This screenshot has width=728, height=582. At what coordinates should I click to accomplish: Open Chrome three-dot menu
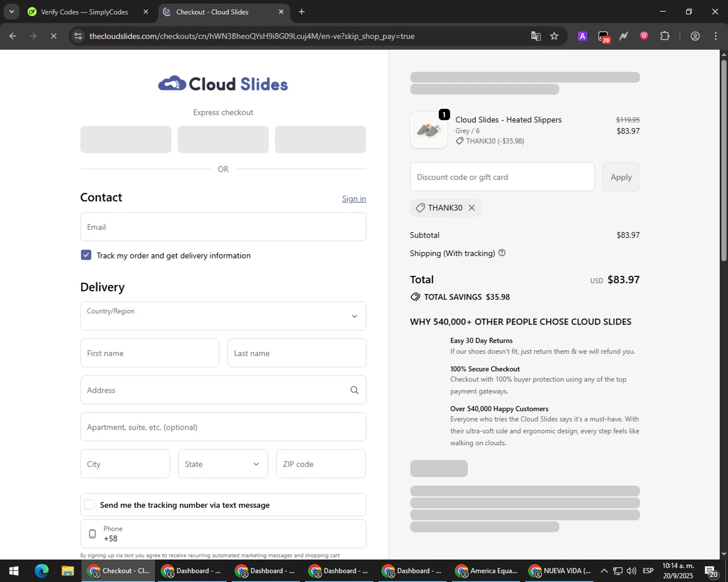click(715, 36)
